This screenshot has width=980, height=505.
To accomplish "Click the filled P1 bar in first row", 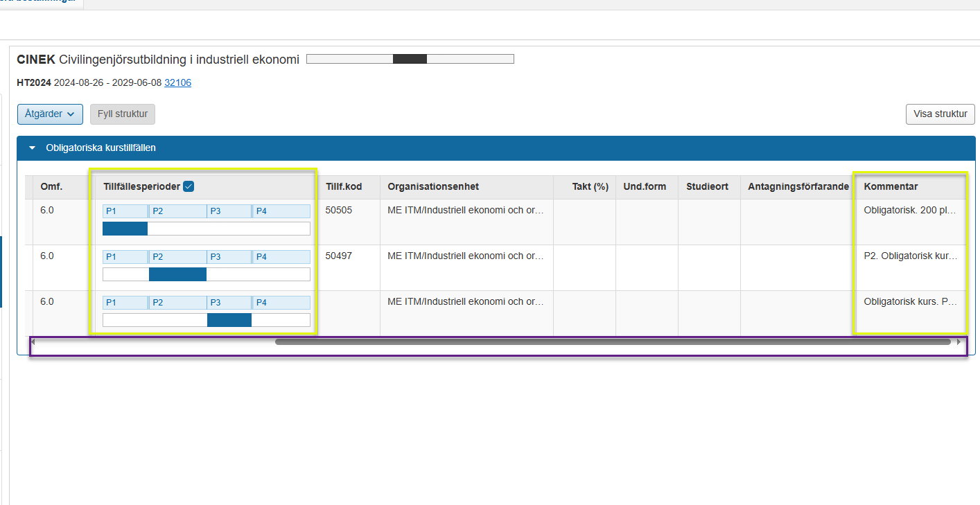I will tap(125, 229).
